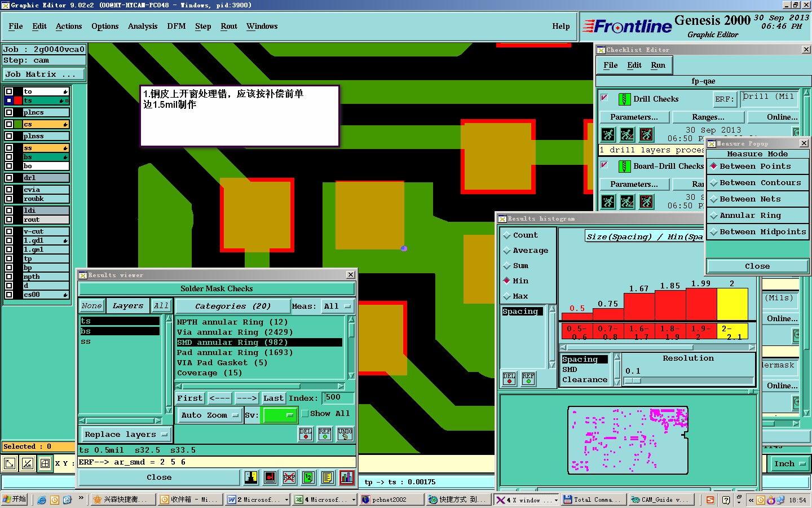Click first running-man icon under Board-Drill Checks

pyautogui.click(x=608, y=202)
